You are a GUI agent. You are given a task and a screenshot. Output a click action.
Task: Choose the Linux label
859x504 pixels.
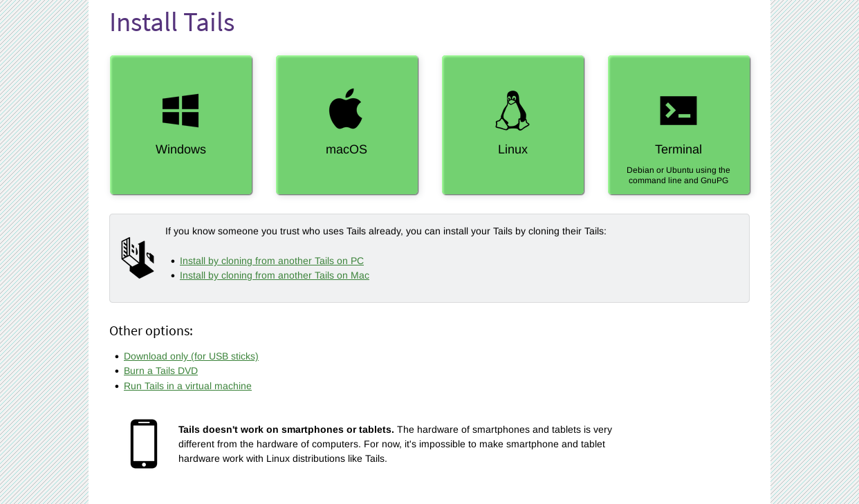[x=512, y=149]
